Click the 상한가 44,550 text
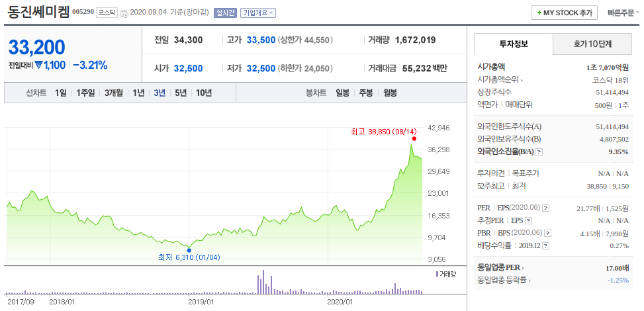644x311 pixels. [x=305, y=40]
